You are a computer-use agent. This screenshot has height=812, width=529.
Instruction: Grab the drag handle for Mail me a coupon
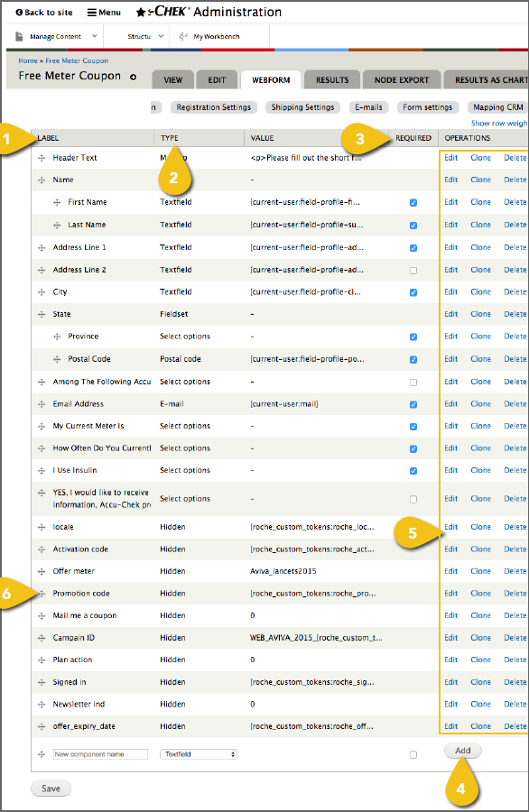pos(42,616)
